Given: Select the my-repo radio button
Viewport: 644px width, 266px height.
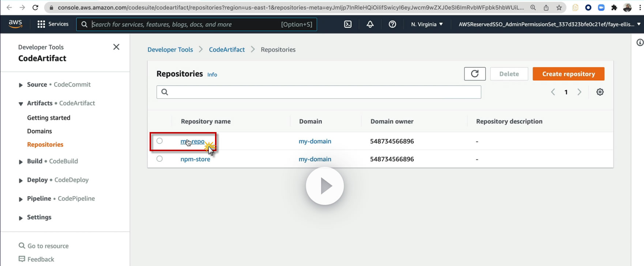Looking at the screenshot, I should [159, 141].
